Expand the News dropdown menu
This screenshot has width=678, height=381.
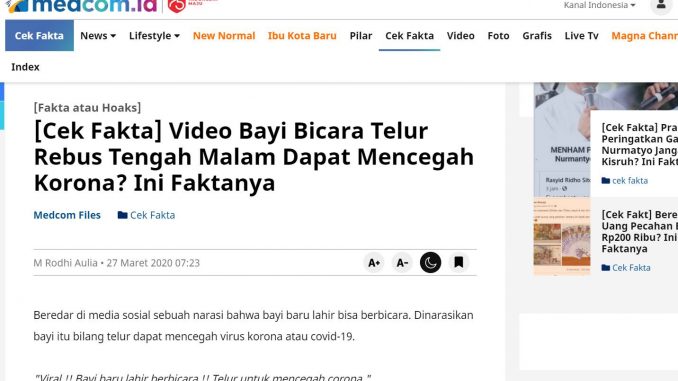(x=98, y=35)
